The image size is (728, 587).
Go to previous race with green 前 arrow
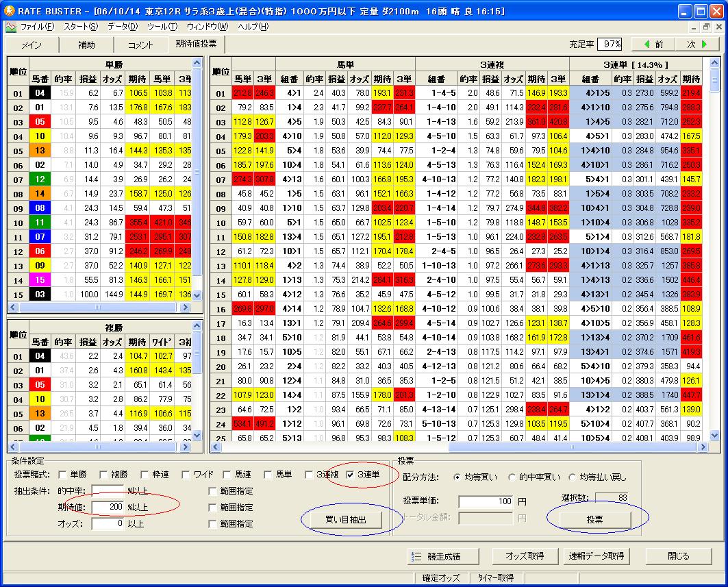654,44
